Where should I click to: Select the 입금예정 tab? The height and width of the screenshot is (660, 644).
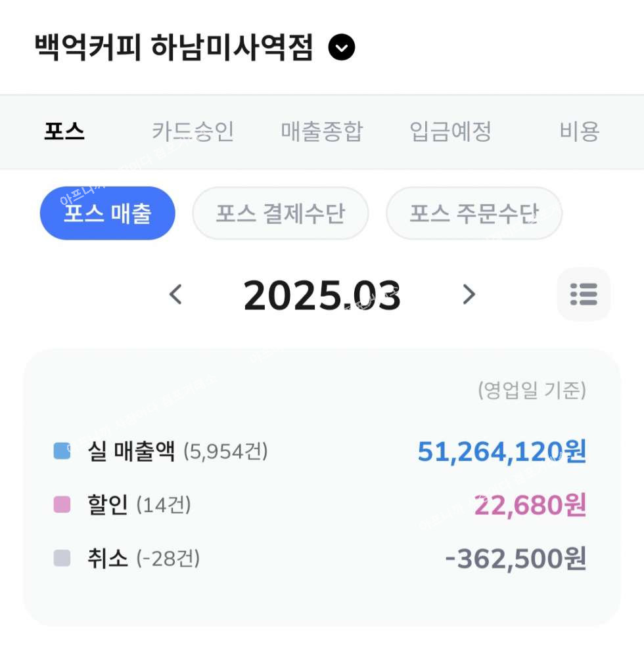tap(450, 131)
